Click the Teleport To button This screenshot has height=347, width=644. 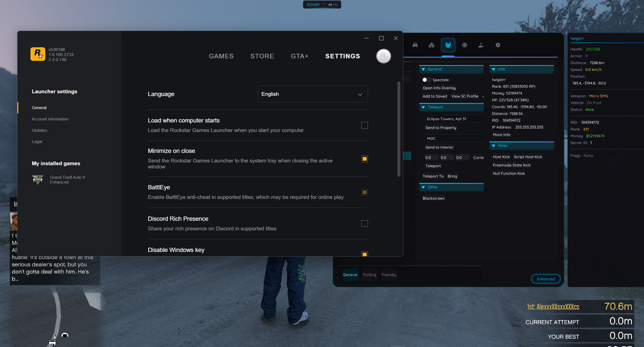pos(433,176)
